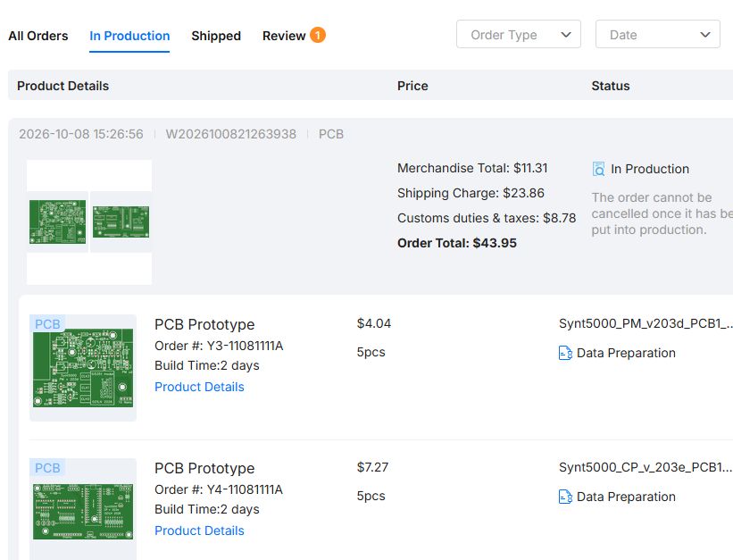Click PCB tag on order Y4-11081111A image
Viewport: 733px width, 560px height.
(x=47, y=467)
